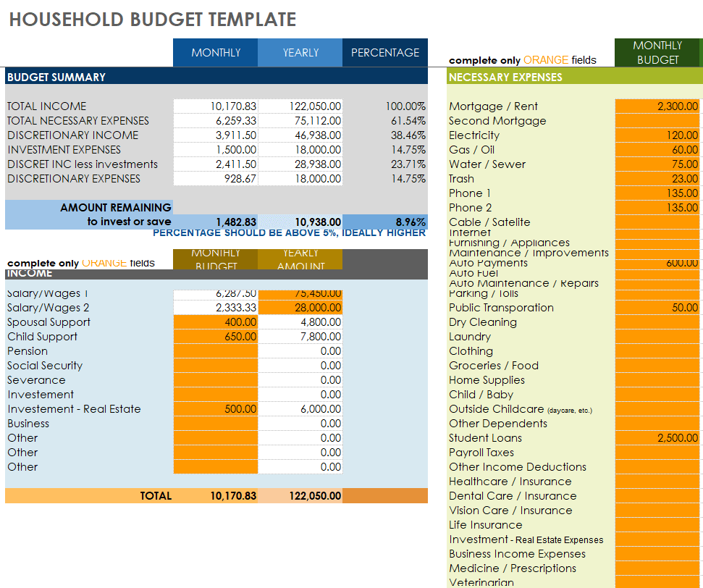This screenshot has width=703, height=588.
Task: Select the 61.54% percentage cell
Action: [385, 121]
